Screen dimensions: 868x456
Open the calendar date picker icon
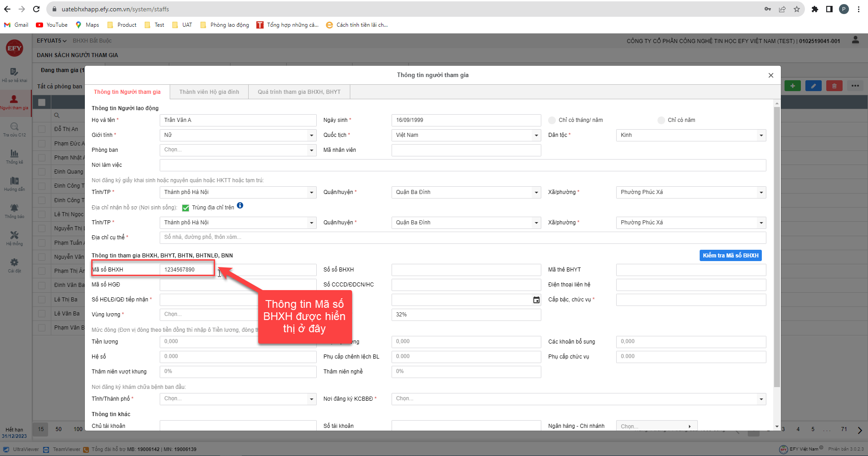pyautogui.click(x=536, y=300)
